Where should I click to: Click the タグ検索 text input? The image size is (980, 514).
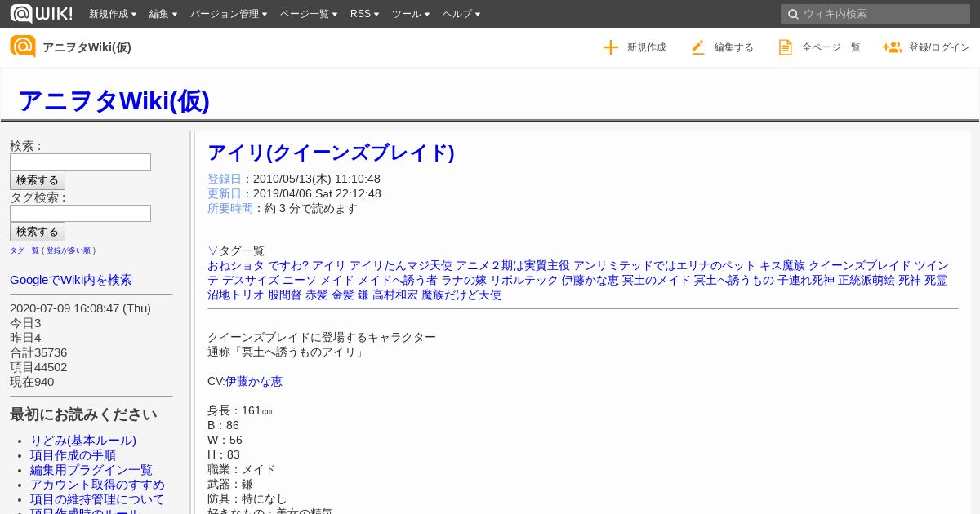(x=80, y=213)
